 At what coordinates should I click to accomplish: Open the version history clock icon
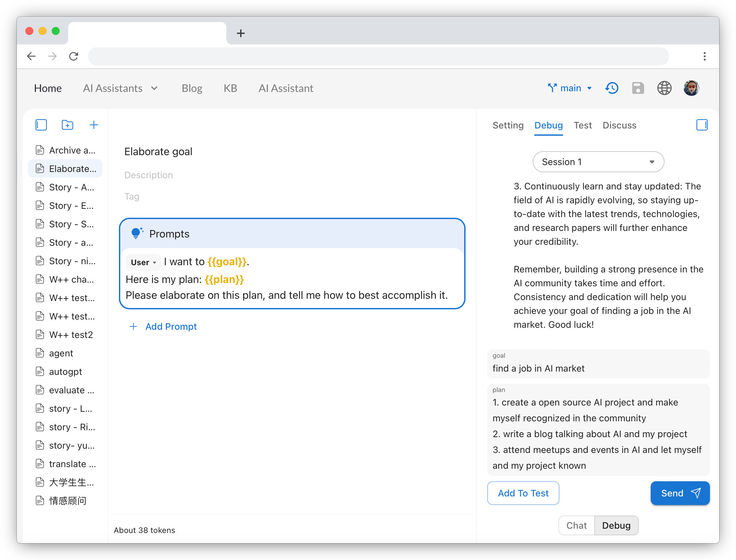(612, 88)
